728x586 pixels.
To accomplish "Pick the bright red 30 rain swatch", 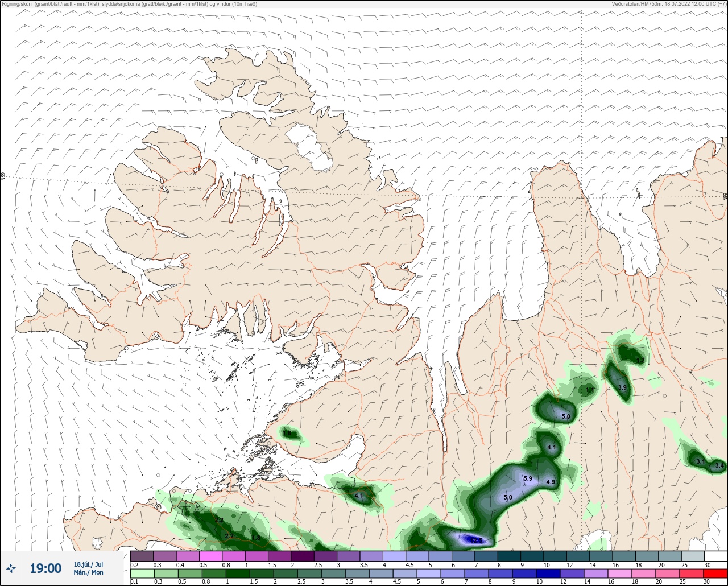I will pos(715,573).
